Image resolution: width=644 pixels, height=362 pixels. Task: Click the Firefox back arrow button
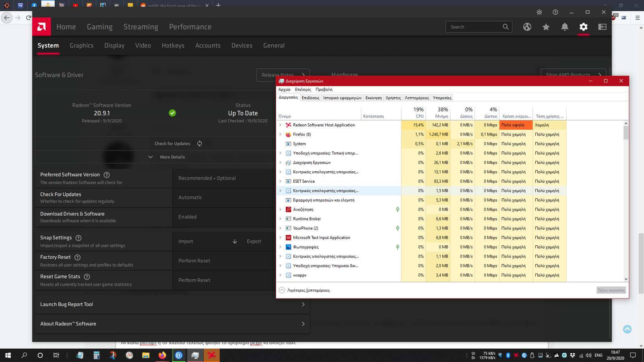tap(6, 18)
